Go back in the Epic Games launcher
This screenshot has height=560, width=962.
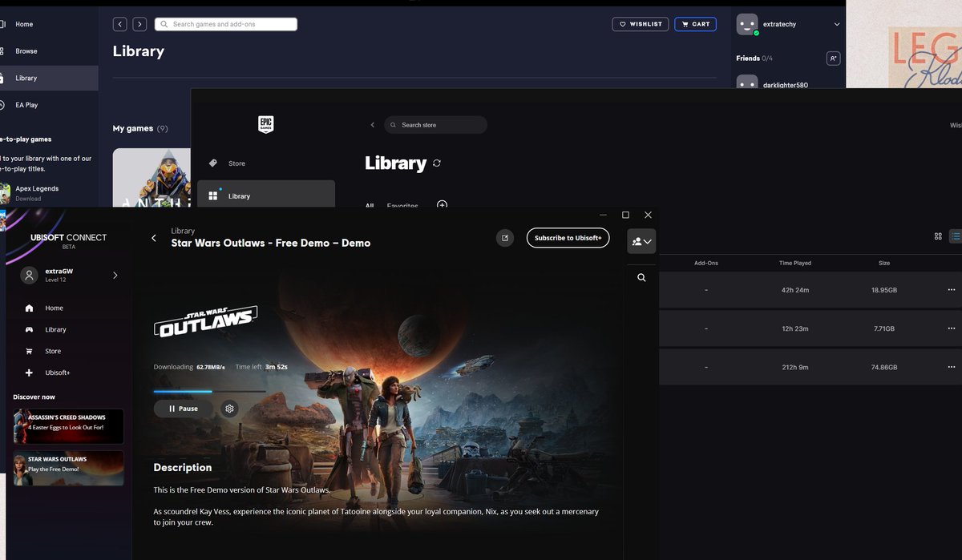click(372, 125)
